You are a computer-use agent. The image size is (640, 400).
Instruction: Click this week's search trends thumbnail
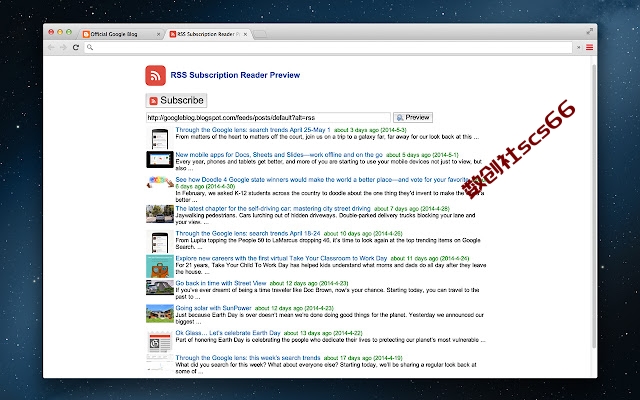160,363
